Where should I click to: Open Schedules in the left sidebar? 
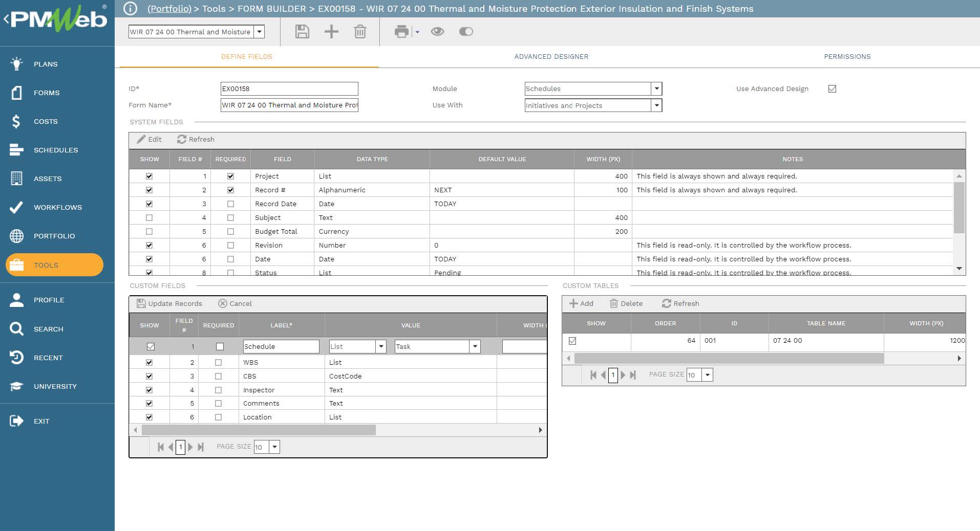[x=56, y=150]
